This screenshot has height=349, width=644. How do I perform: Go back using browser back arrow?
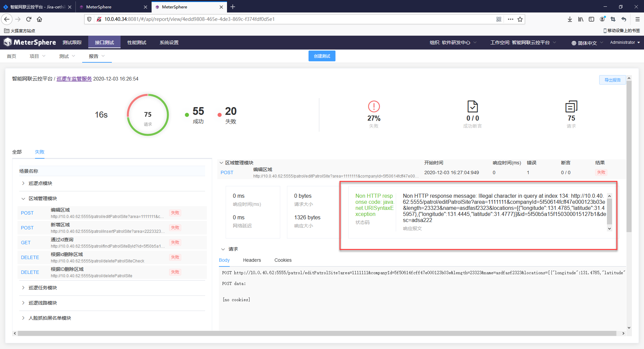[x=7, y=19]
